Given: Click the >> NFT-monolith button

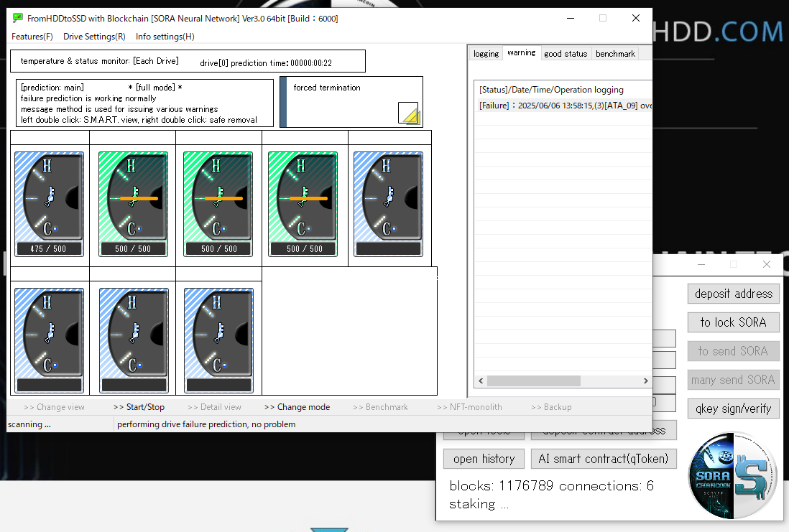Looking at the screenshot, I should click(469, 407).
